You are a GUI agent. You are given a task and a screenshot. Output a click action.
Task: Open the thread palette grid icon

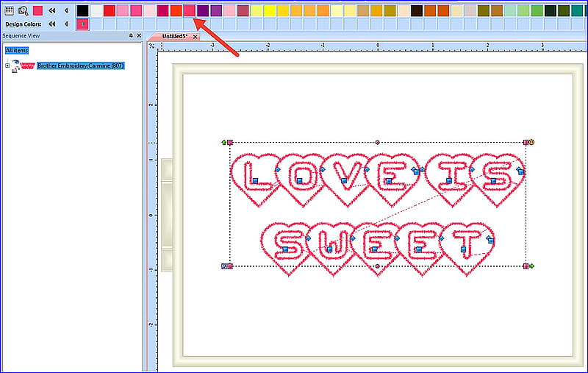click(9, 10)
